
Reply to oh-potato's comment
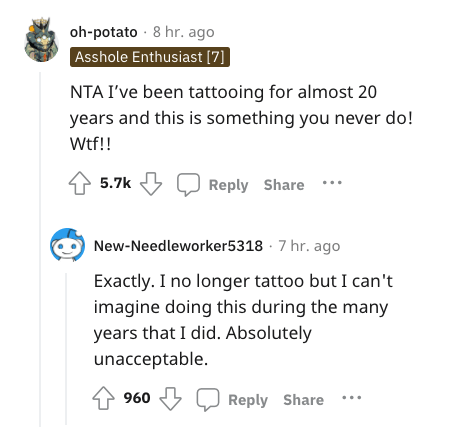pos(228,185)
